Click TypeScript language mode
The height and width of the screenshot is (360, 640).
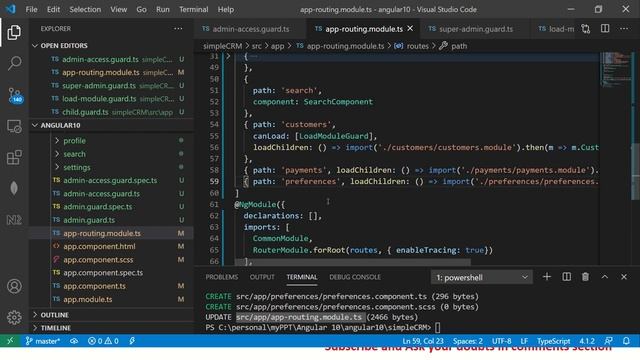(x=553, y=341)
